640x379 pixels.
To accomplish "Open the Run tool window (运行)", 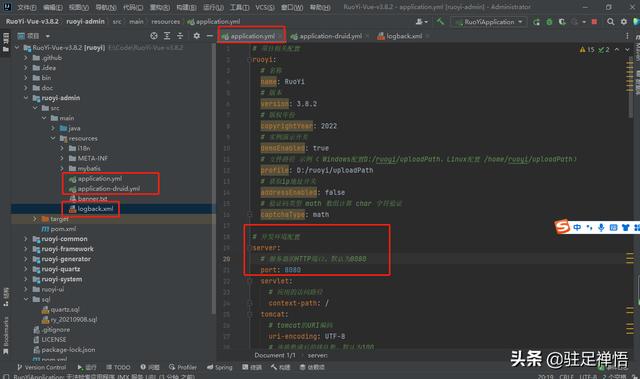I will (x=87, y=367).
